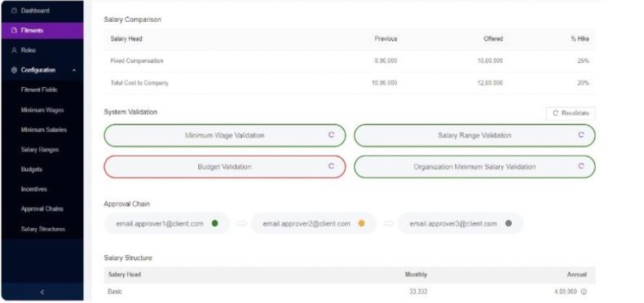Select Organization Minimum Salary Validation pill
The image size is (644, 303).
click(x=474, y=167)
